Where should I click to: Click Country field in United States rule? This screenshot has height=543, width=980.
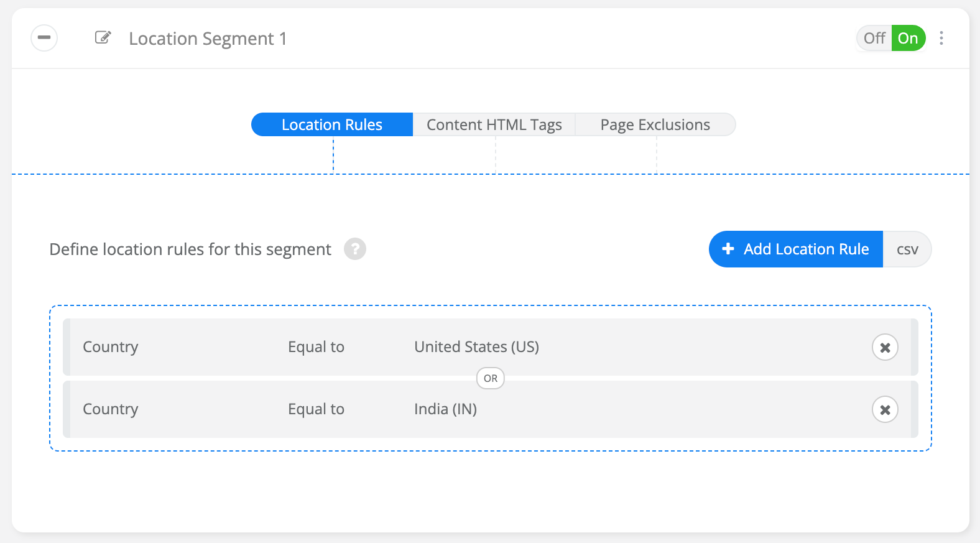click(111, 347)
